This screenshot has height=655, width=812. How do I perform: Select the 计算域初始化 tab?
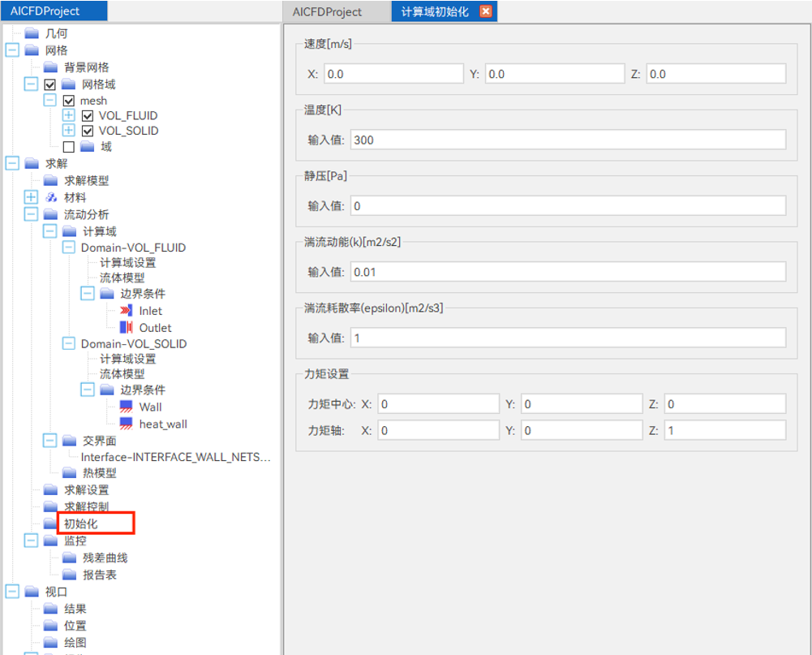[436, 11]
